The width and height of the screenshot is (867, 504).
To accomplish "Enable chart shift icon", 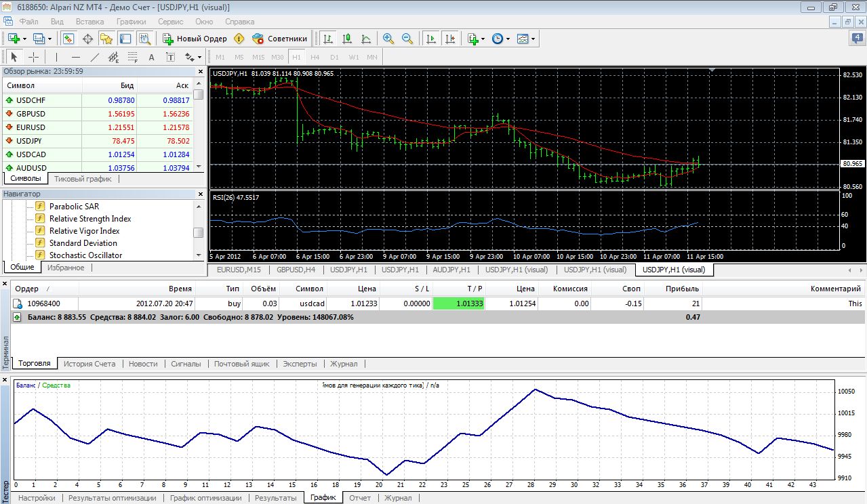I will coord(449,39).
